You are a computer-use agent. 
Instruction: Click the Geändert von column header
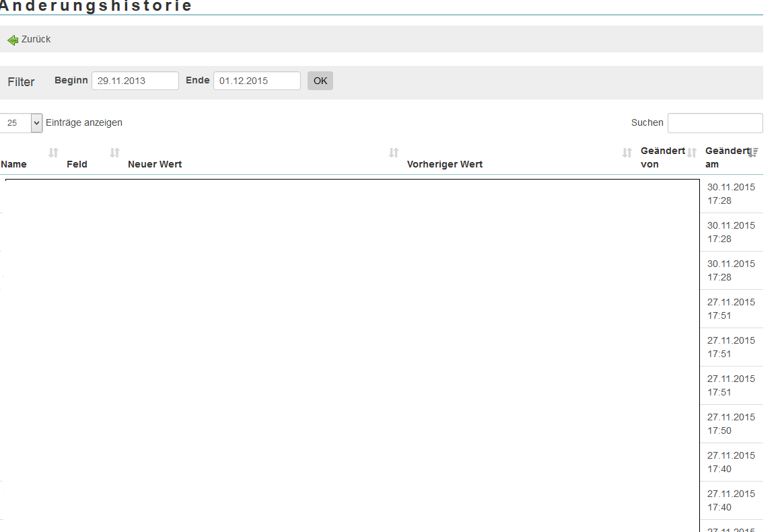click(x=663, y=157)
